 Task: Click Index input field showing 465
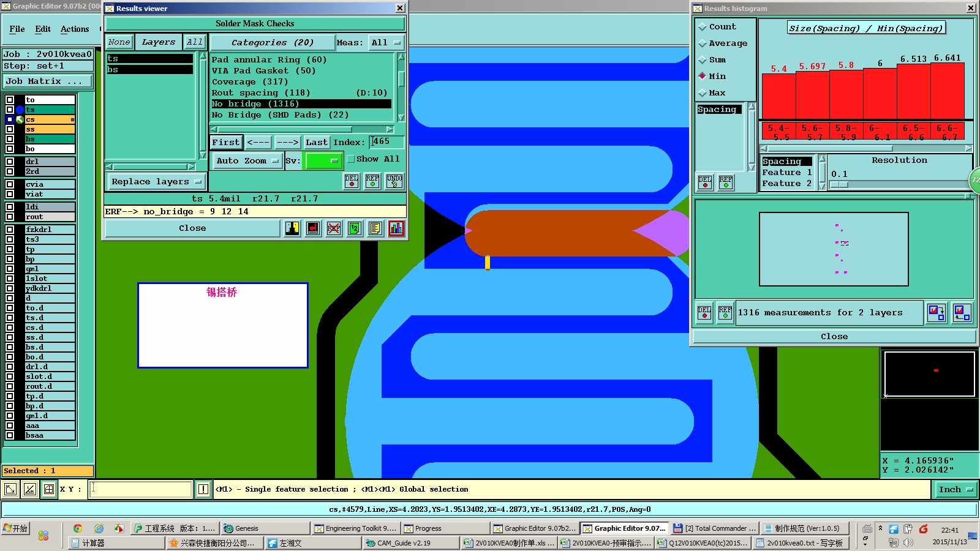(x=387, y=142)
